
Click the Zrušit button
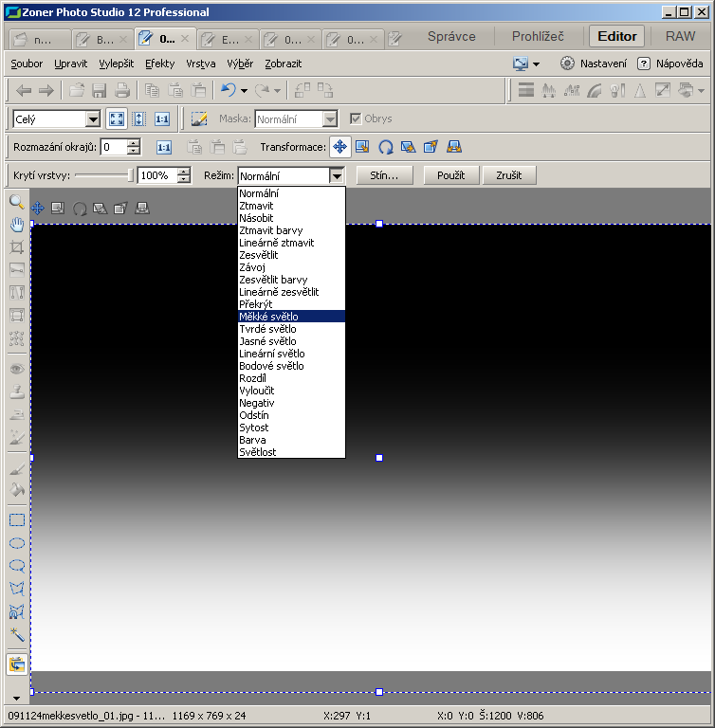tap(509, 175)
